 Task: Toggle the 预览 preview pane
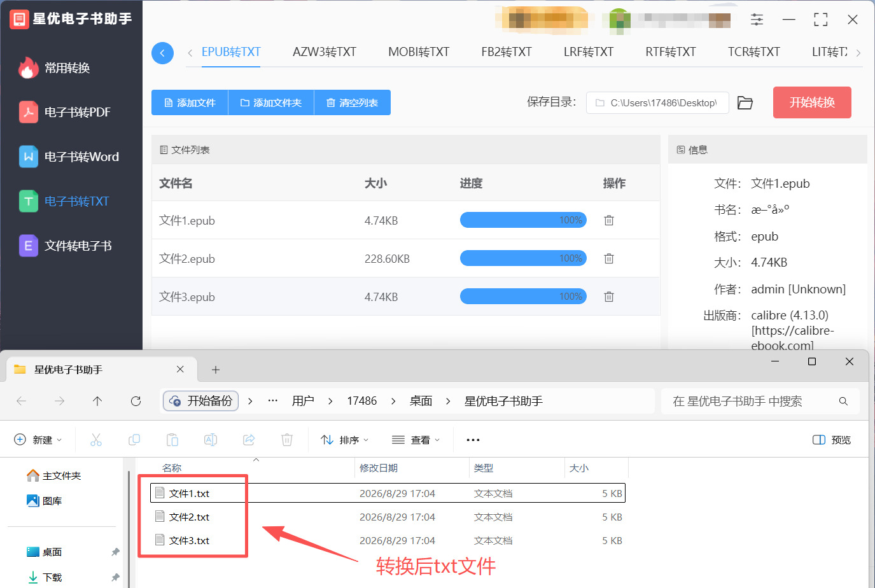[x=832, y=440]
